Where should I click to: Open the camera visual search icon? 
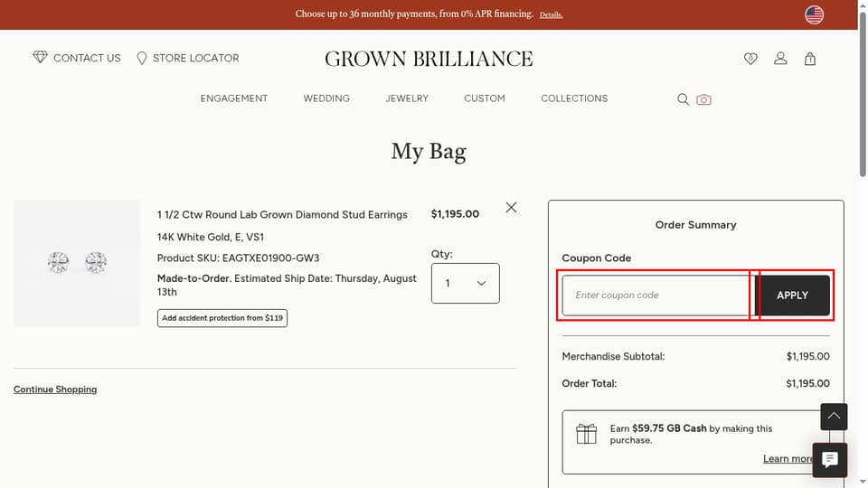coord(703,99)
